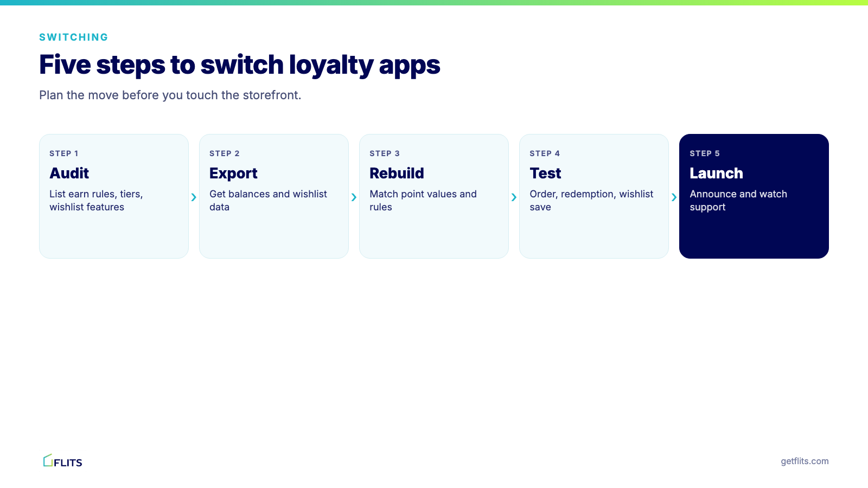
Task: Select the Rebuild step card heading
Action: 397,174
